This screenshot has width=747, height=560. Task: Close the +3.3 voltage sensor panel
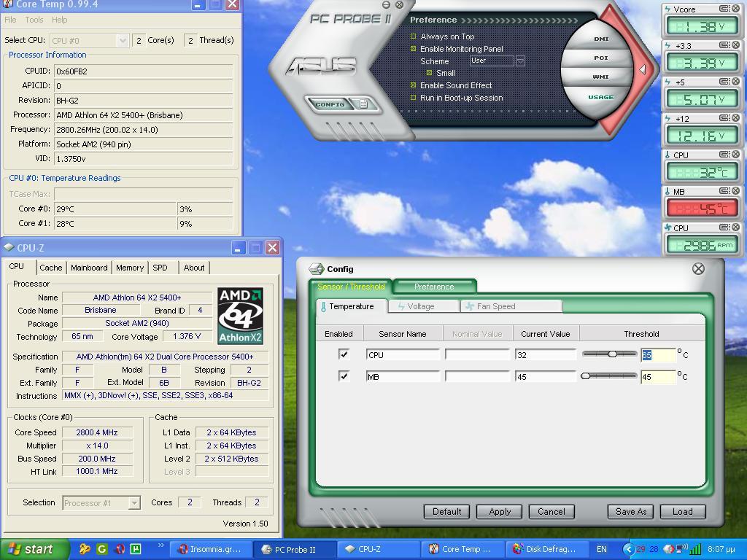click(x=735, y=45)
